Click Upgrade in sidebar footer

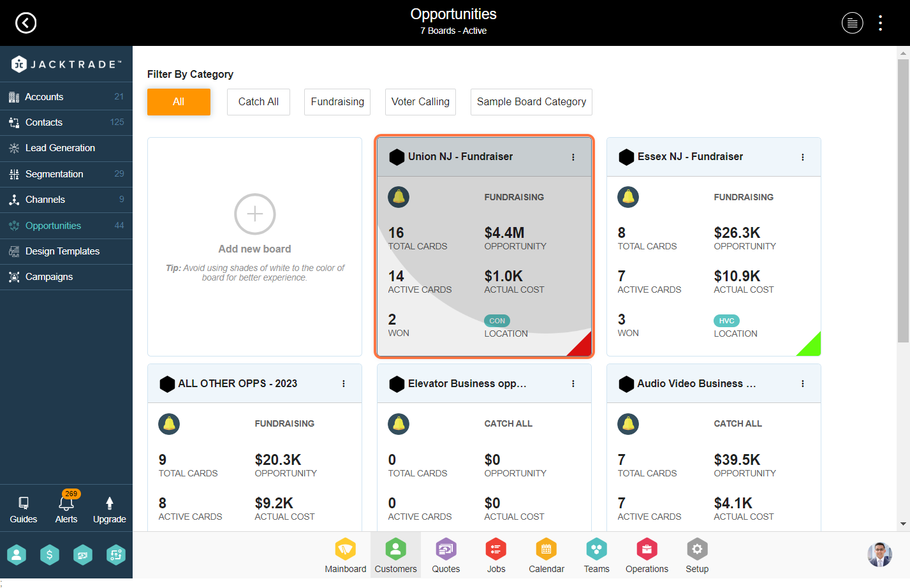pos(110,510)
